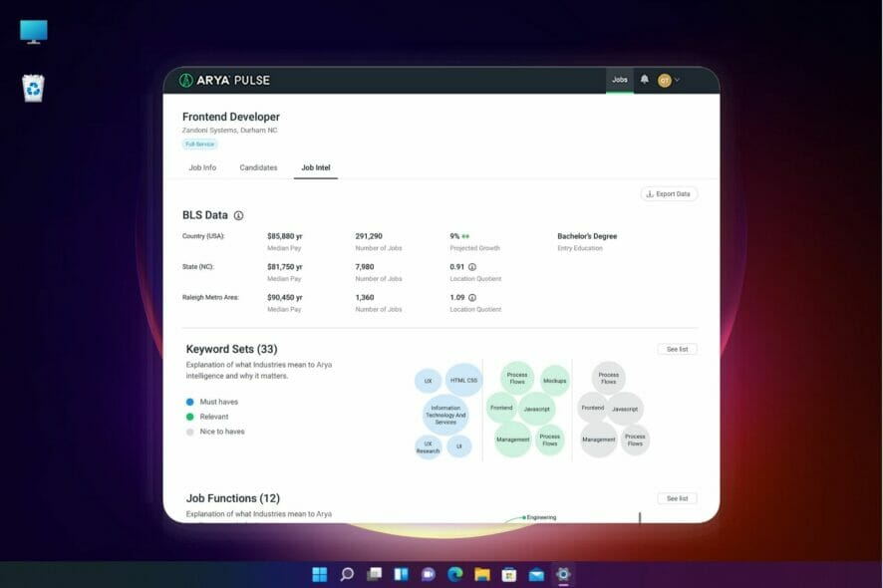
Task: Select the green Mockups bubble
Action: (x=555, y=381)
